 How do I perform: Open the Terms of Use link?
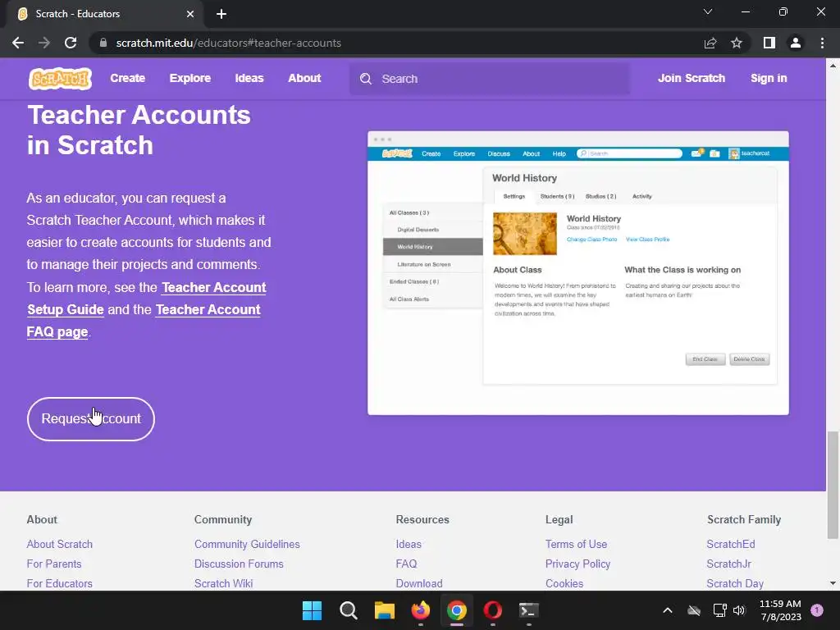[576, 545]
